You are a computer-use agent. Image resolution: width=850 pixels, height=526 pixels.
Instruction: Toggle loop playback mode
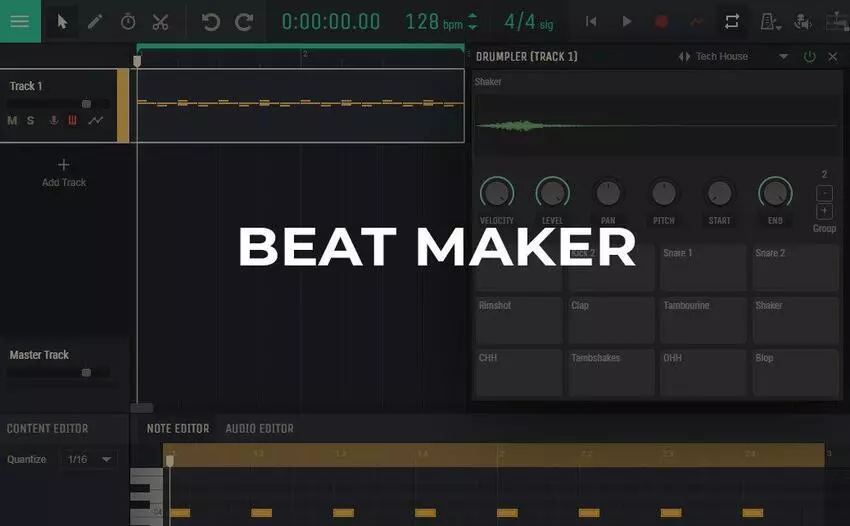(x=732, y=21)
